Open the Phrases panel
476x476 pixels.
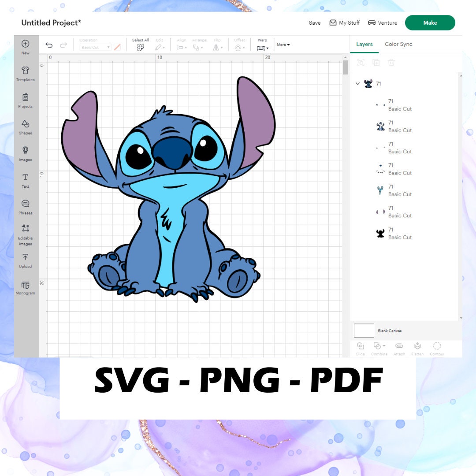25,207
